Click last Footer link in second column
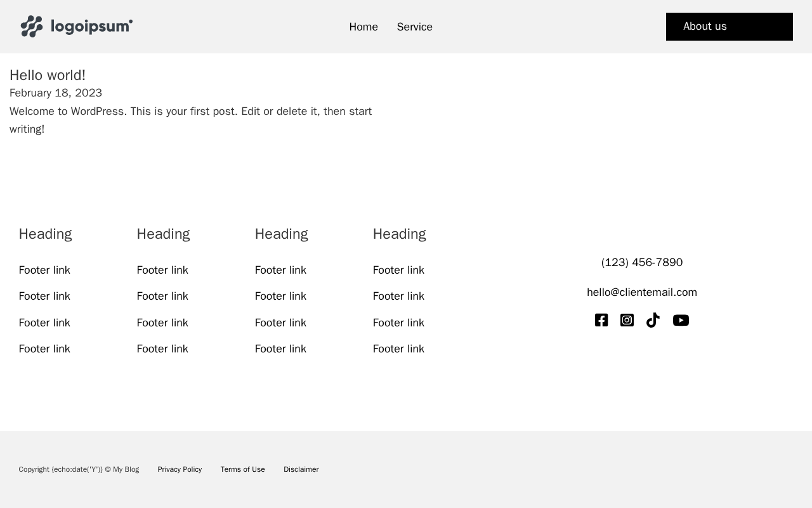Image resolution: width=812 pixels, height=508 pixels. point(162,349)
